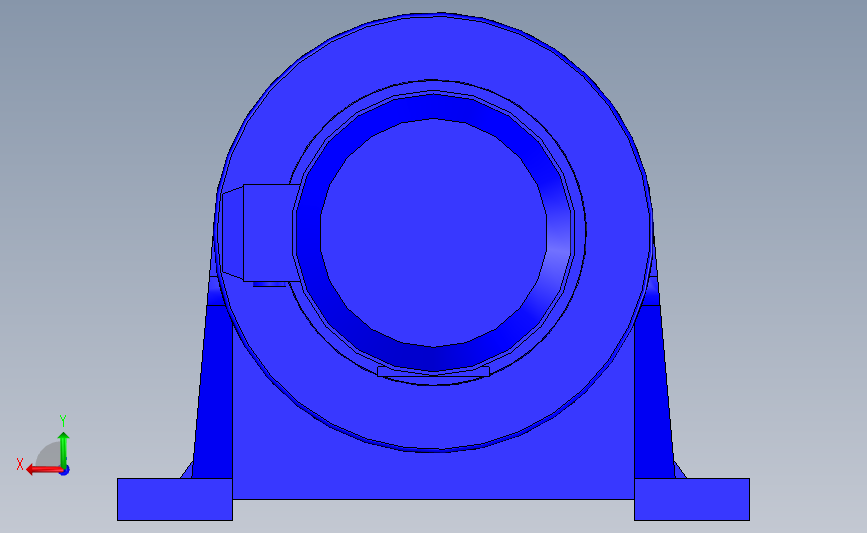Image resolution: width=867 pixels, height=533 pixels.
Task: Select the small key tab below the inner ring
Action: [434, 372]
